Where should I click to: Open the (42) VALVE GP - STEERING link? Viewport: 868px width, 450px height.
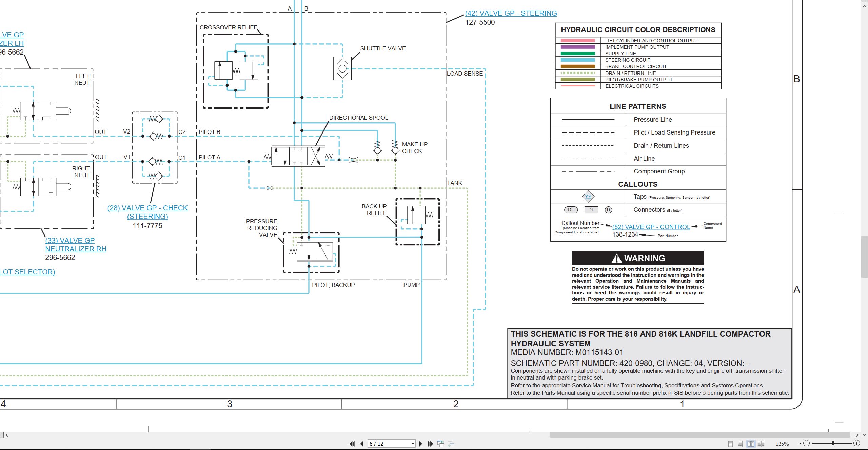(511, 13)
